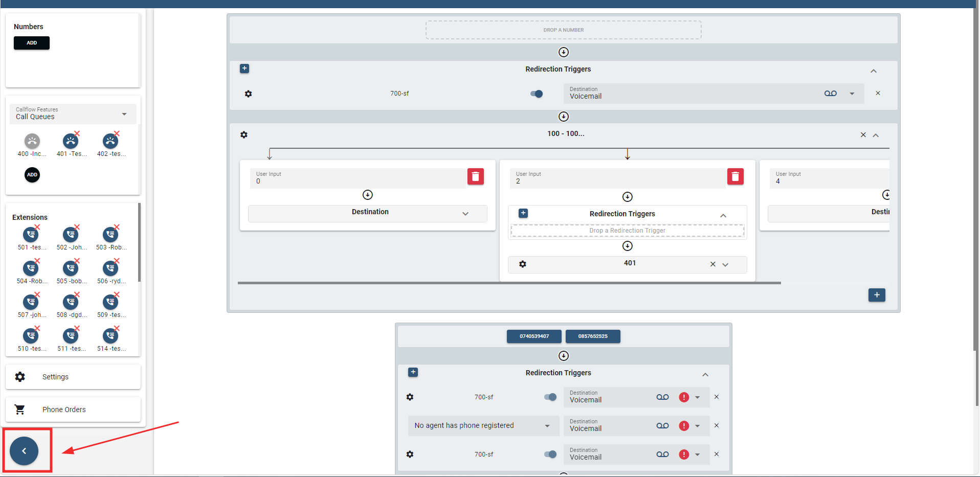Click the Phone Orders cart icon
This screenshot has width=980, height=477.
coord(20,410)
